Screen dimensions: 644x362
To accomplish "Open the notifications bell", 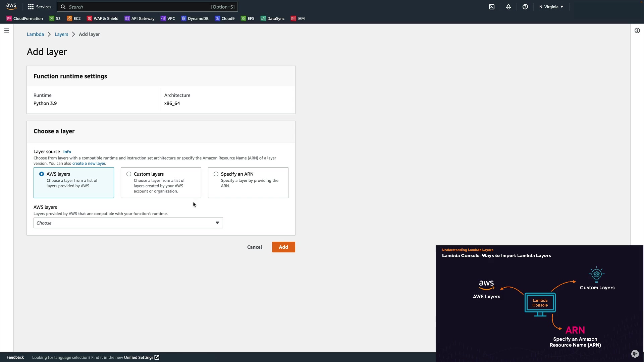I will [508, 7].
